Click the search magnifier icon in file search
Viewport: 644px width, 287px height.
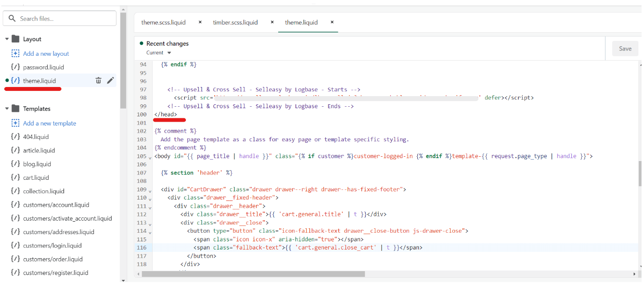(13, 18)
